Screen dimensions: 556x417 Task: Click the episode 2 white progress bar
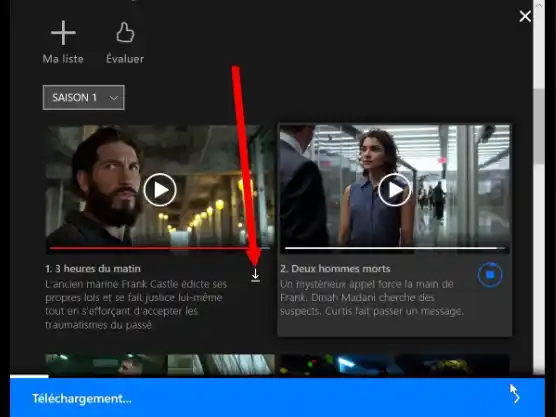click(x=395, y=248)
